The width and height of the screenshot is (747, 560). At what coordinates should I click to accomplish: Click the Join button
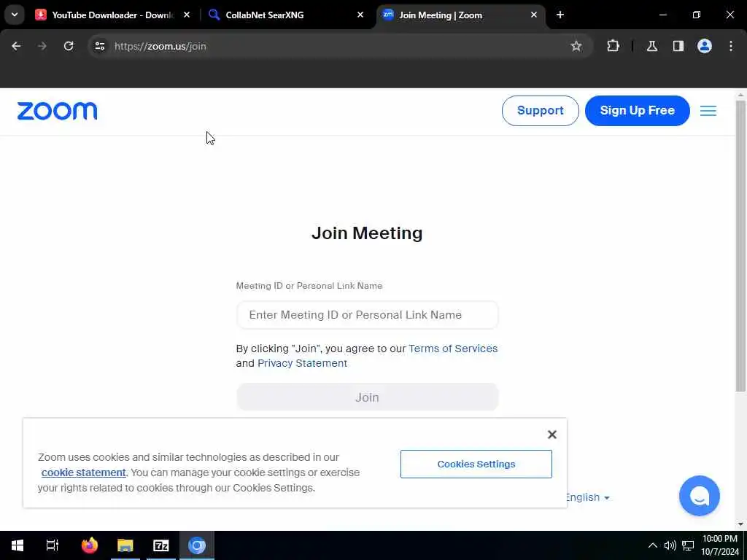coord(368,397)
